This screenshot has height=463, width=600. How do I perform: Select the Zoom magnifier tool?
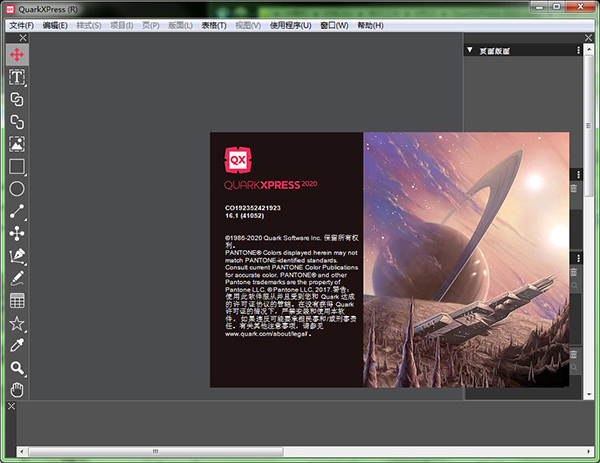[x=17, y=368]
